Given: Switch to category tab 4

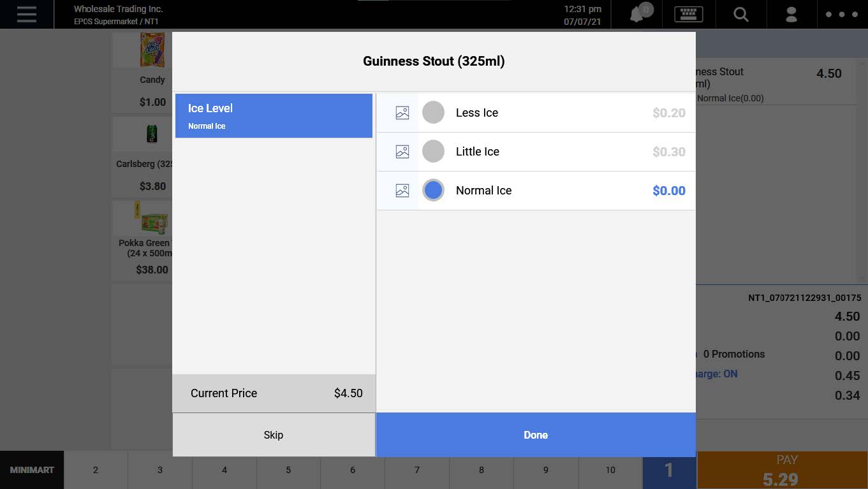Looking at the screenshot, I should (x=224, y=470).
